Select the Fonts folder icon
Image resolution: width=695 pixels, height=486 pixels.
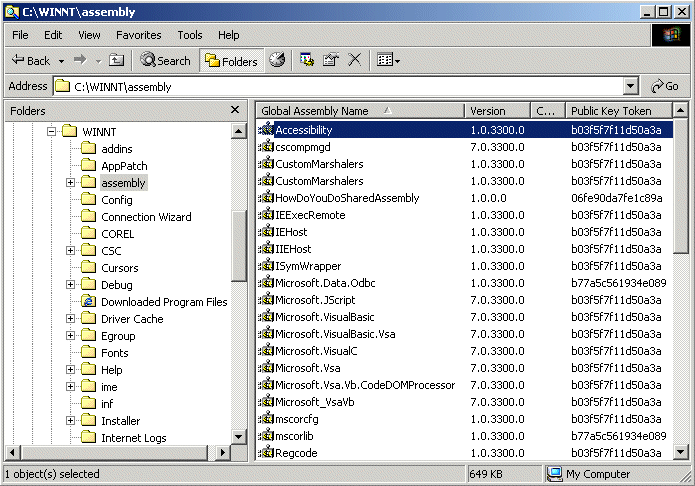point(89,352)
